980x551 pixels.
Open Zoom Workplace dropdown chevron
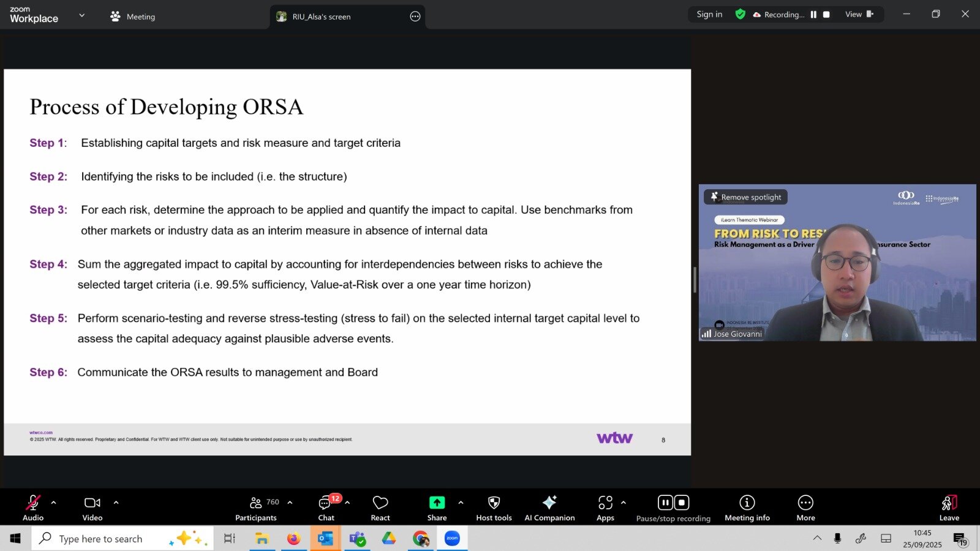coord(82,15)
